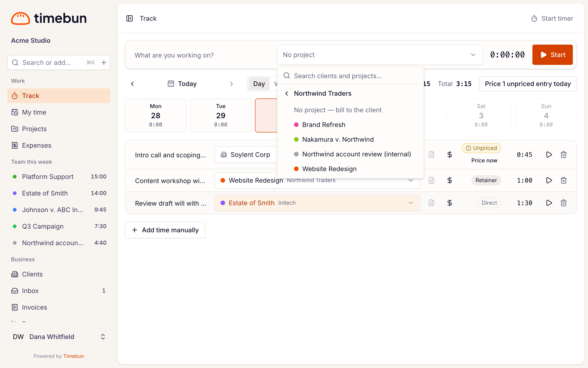This screenshot has width=588, height=368.
Task: Click Intro call and scoping description
Action: point(170,155)
